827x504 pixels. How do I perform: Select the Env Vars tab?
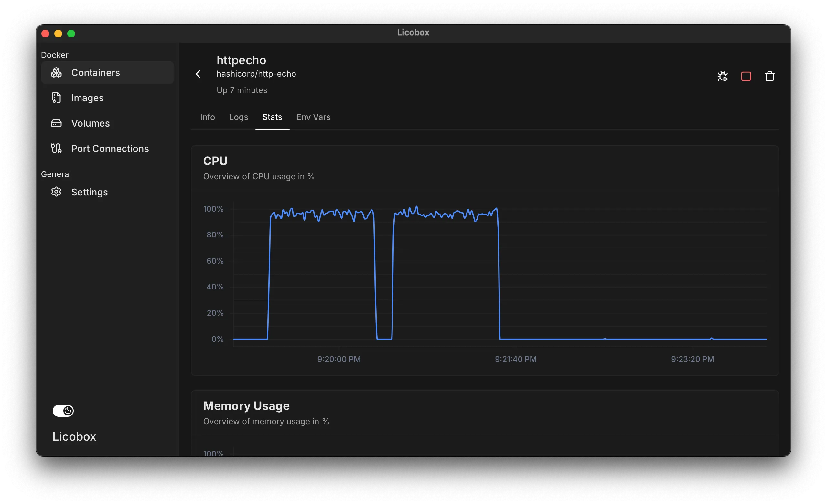(x=313, y=117)
